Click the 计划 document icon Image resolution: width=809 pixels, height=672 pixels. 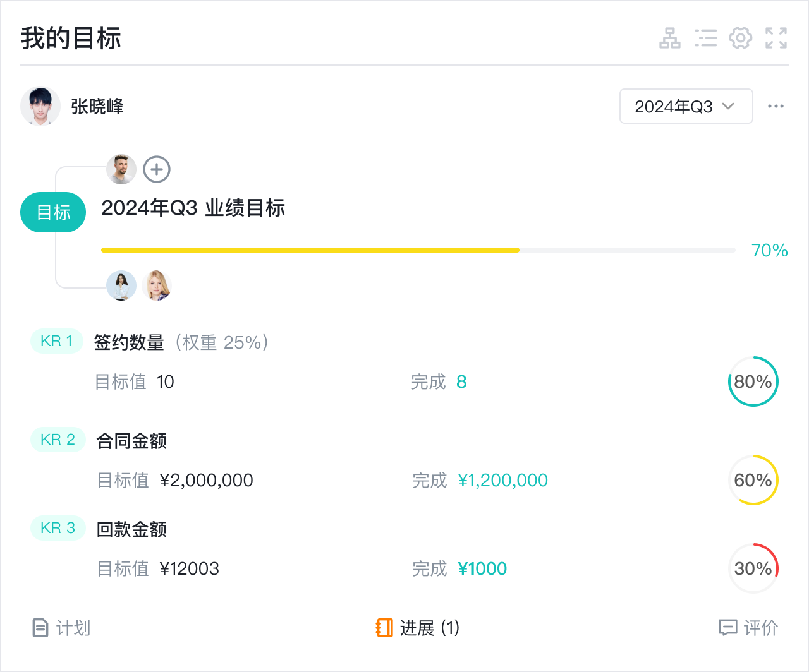click(40, 628)
